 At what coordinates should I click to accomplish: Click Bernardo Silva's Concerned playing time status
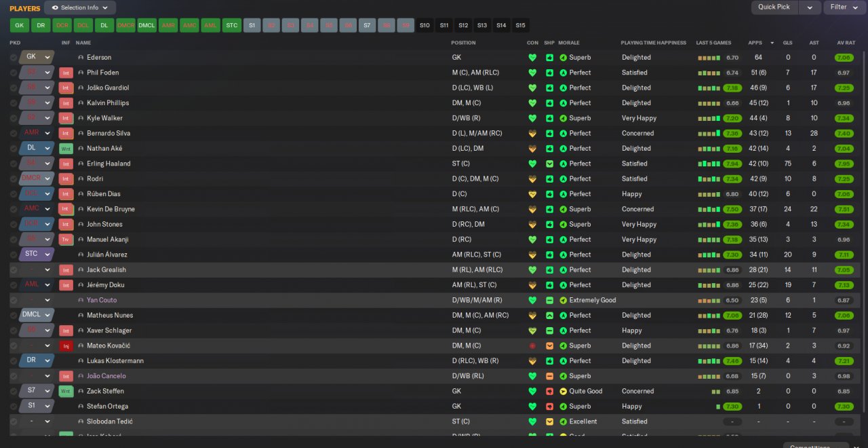(637, 134)
